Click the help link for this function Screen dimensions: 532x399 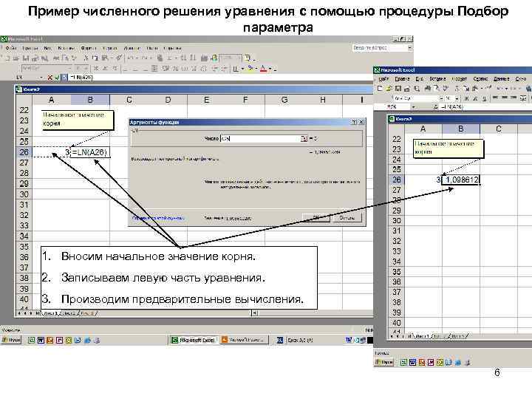click(x=158, y=218)
